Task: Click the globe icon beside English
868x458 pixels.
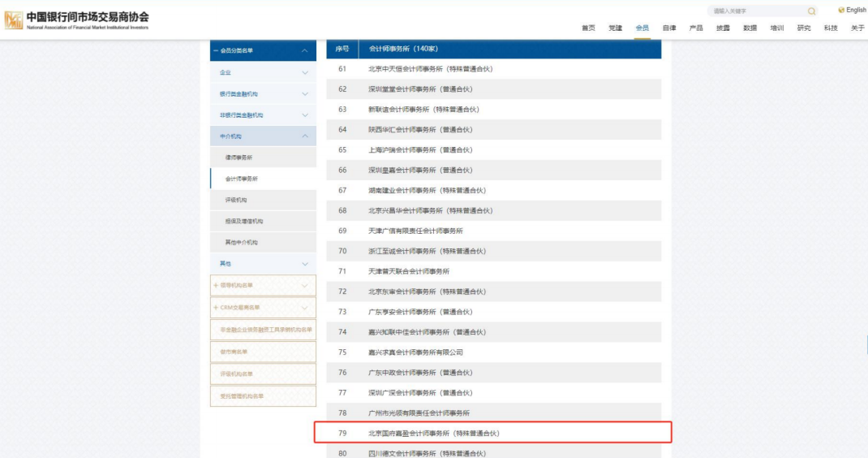Action: [841, 10]
